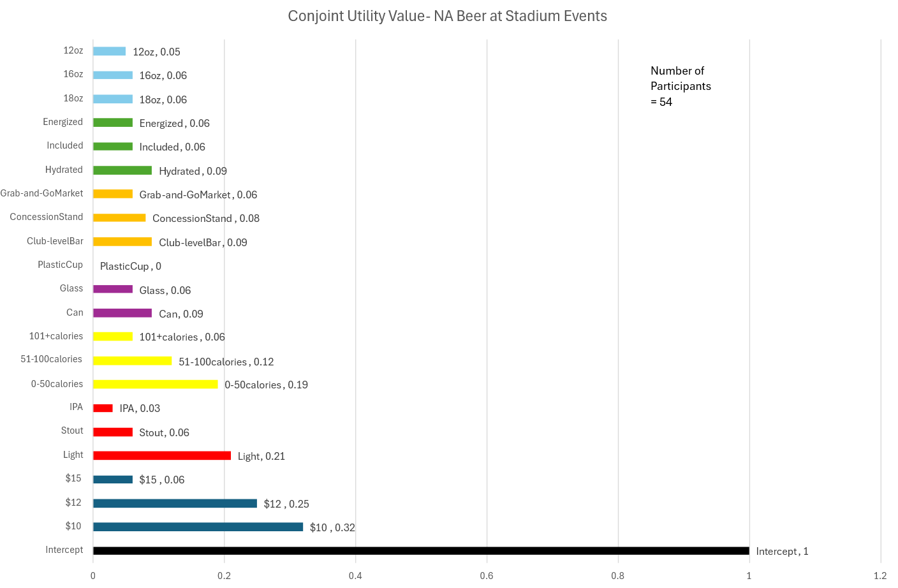Select the $10 price bar
The image size is (898, 588).
pos(198,527)
